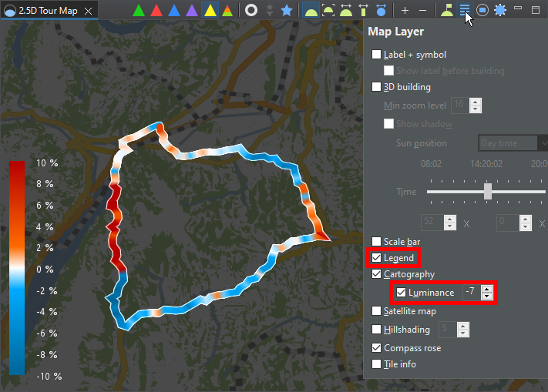The height and width of the screenshot is (392, 548).
Task: Disable the Luminance checkbox
Action: [401, 292]
